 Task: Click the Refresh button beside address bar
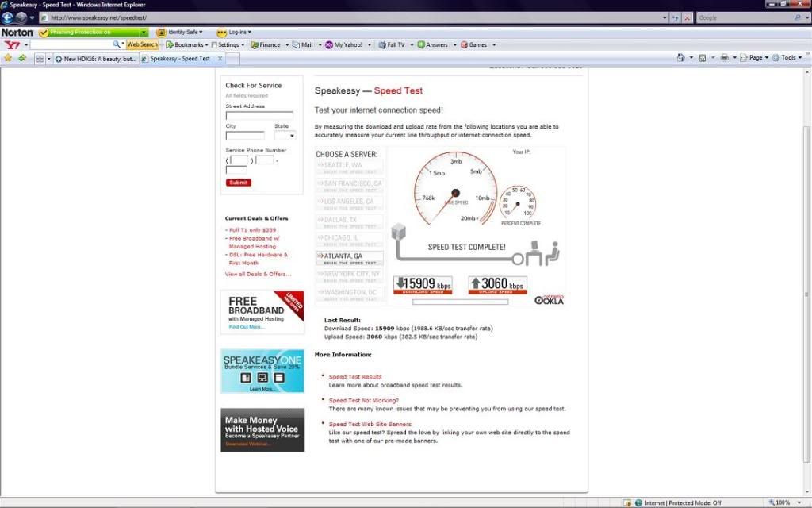tap(676, 17)
